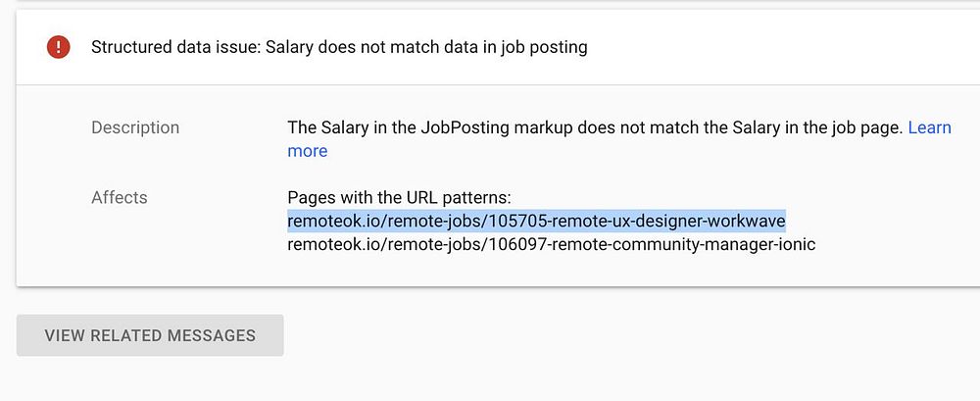This screenshot has width=980, height=401.
Task: Click "ionic" at the end of the second URL
Action: 795,244
